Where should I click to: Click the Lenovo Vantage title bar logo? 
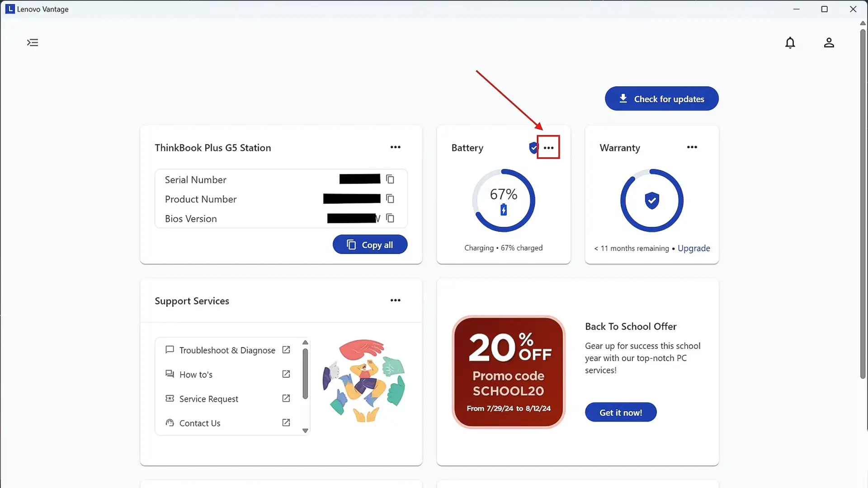point(10,9)
